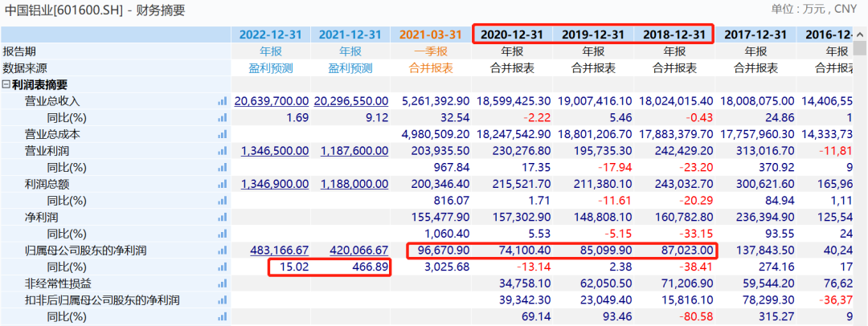Open chart icon for 净利润 row
The height and width of the screenshot is (326, 868).
point(223,218)
